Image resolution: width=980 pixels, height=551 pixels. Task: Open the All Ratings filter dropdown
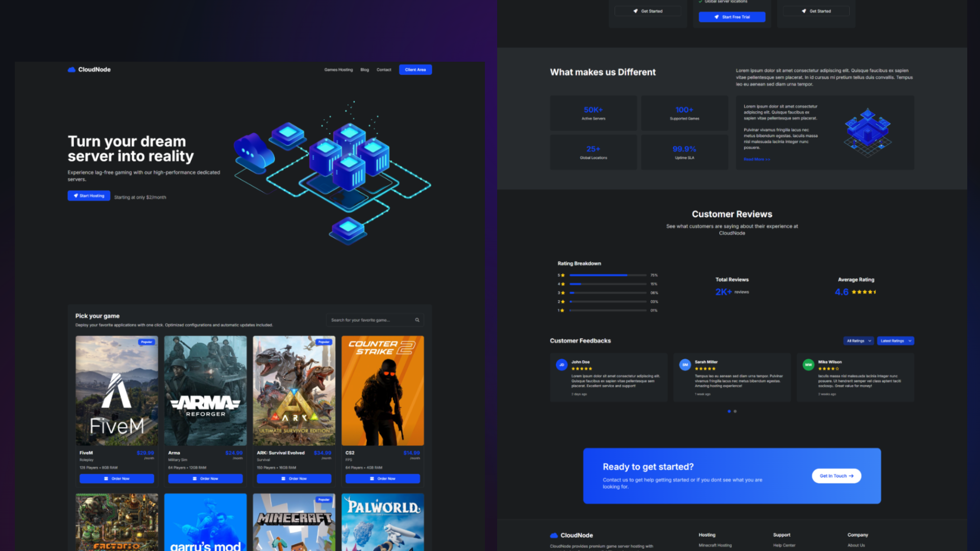[859, 341]
